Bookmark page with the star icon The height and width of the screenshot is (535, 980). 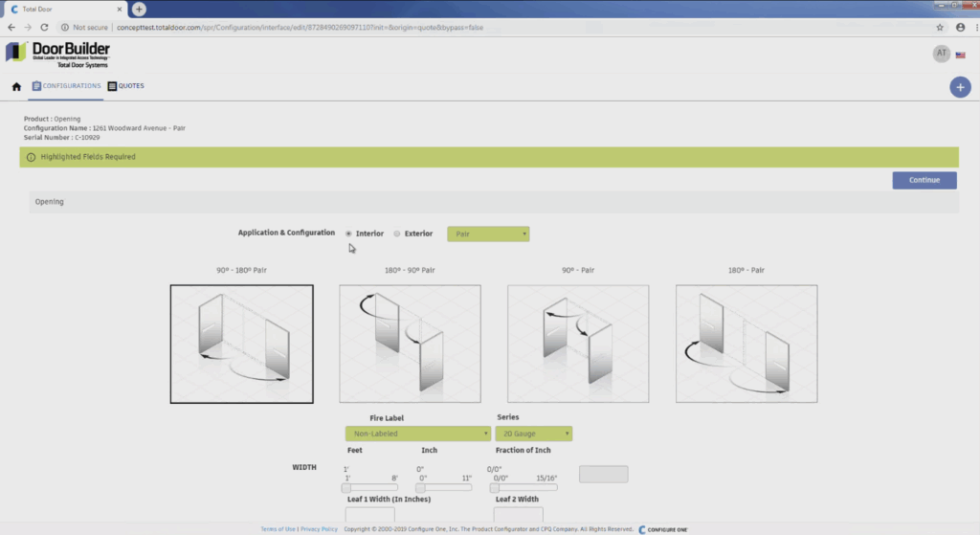tap(940, 28)
